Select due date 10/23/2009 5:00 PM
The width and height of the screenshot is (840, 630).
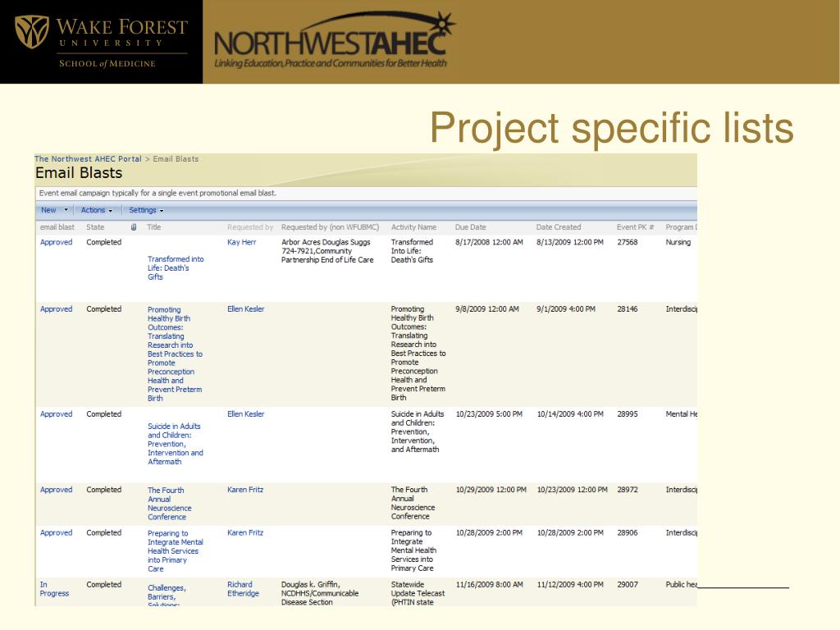coord(489,414)
